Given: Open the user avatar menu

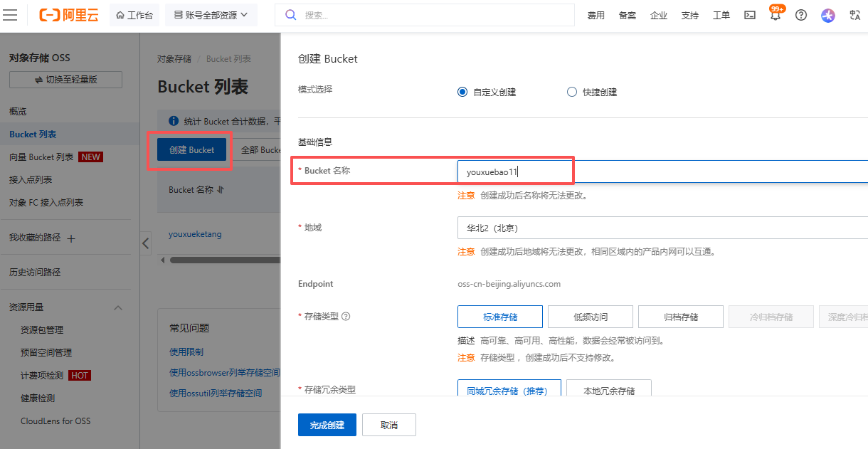Looking at the screenshot, I should (827, 15).
